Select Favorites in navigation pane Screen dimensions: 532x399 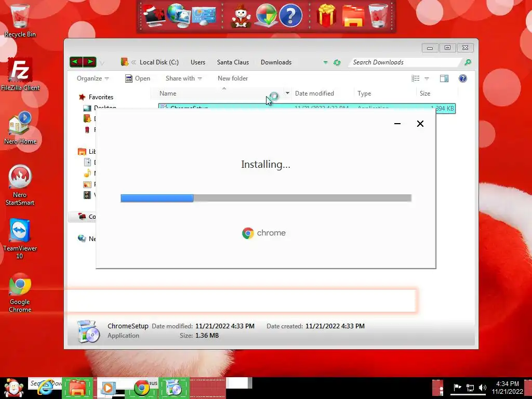(x=101, y=97)
